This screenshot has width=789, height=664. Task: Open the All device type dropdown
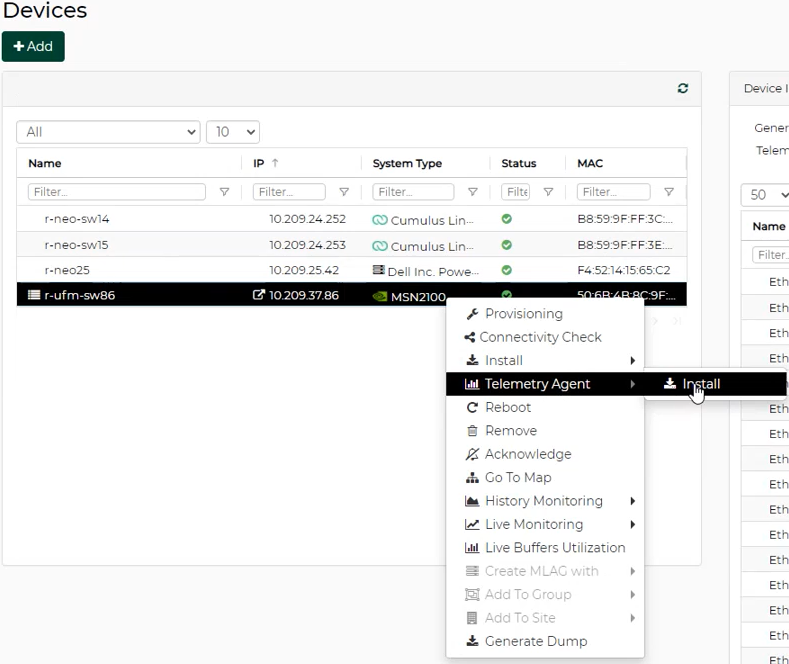click(x=108, y=132)
